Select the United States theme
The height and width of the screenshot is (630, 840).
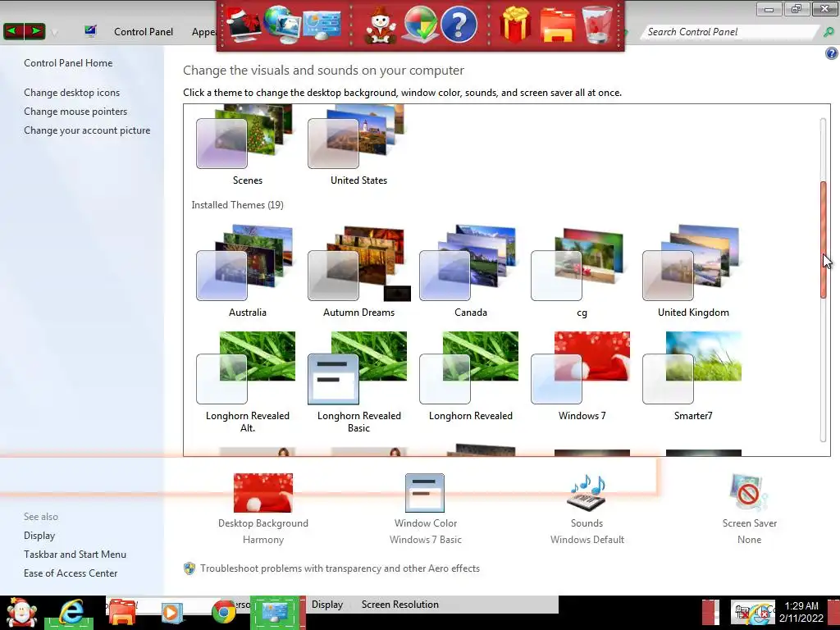point(358,145)
